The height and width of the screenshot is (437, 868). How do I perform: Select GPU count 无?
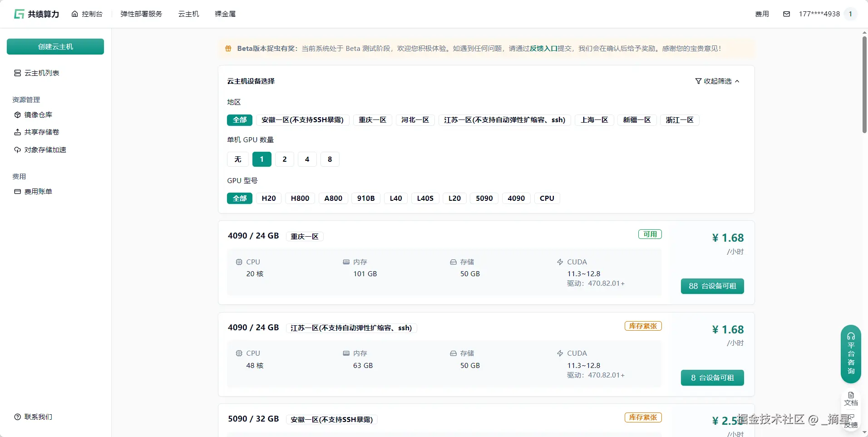(238, 159)
